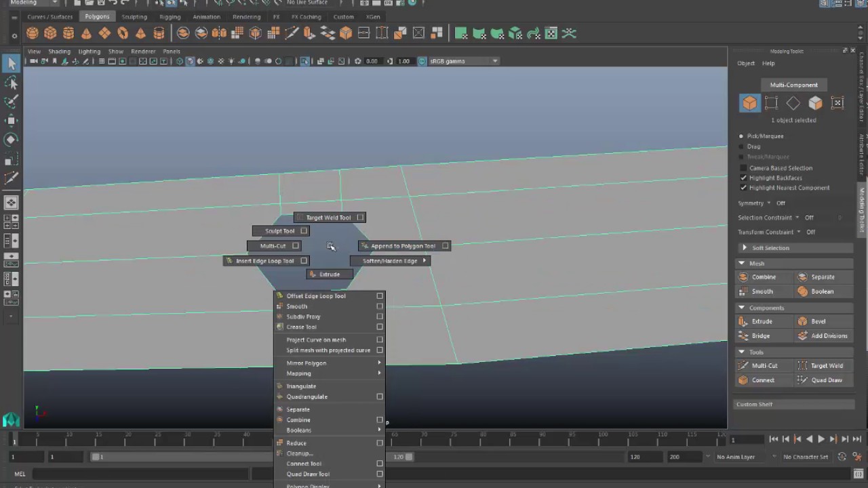The image size is (868, 488).
Task: Activate the Lasso select tool
Action: pyautogui.click(x=11, y=83)
